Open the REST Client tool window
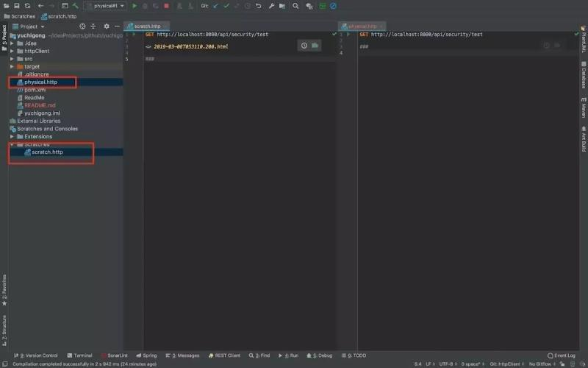588x368 pixels. tap(224, 355)
